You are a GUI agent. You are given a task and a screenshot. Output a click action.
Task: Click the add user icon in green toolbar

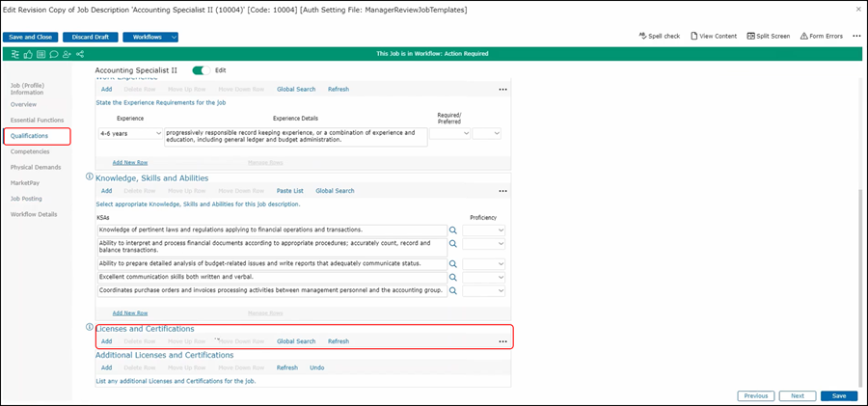[x=66, y=54]
